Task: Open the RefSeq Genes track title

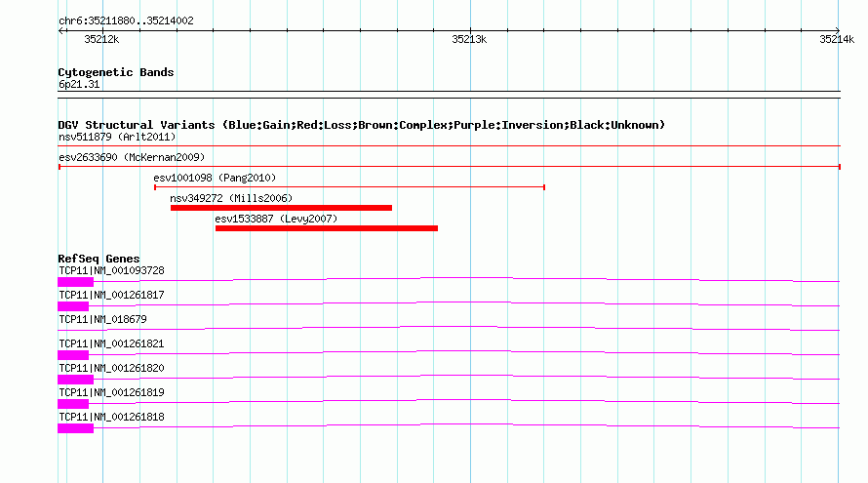Action: tap(99, 259)
